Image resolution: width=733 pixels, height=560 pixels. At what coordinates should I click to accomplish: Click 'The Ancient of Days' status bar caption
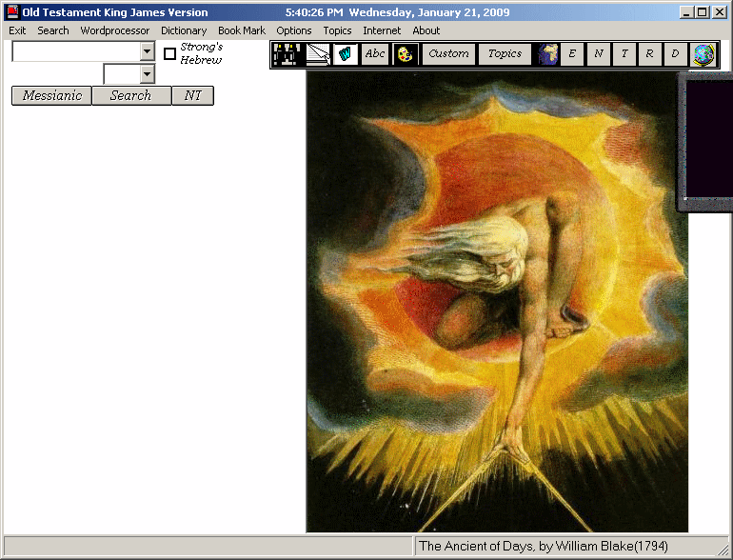[544, 546]
